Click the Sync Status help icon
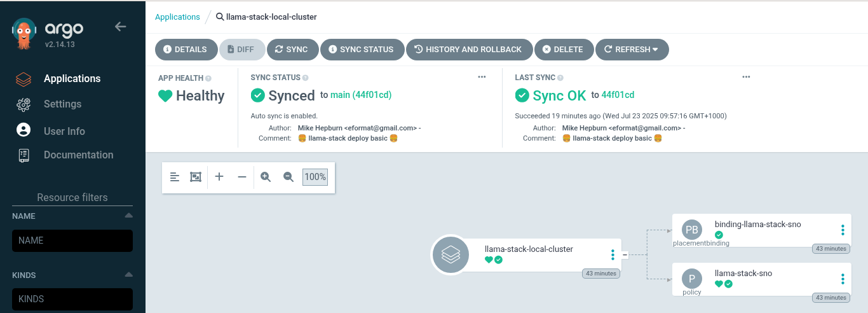868x313 pixels. [305, 78]
